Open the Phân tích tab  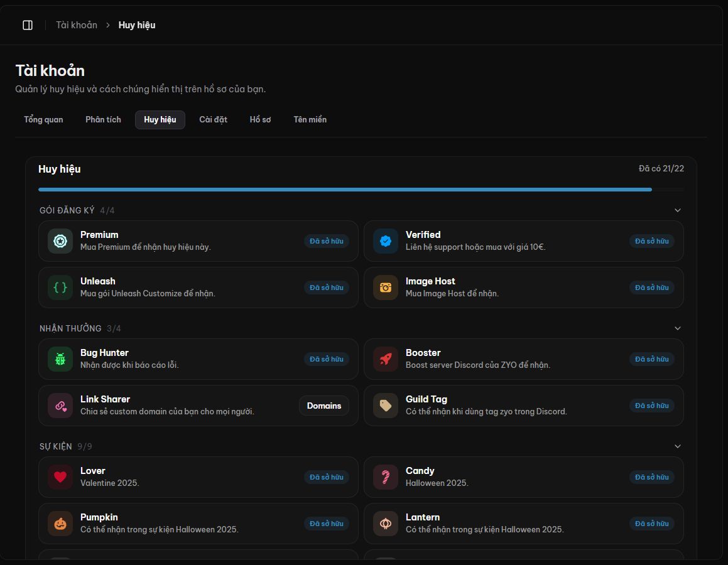103,120
